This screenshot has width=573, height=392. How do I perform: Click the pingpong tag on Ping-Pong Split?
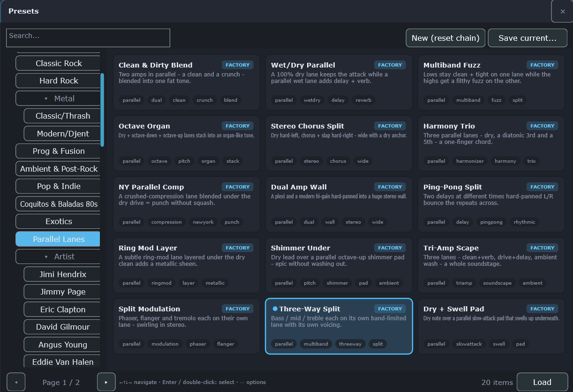coord(492,222)
